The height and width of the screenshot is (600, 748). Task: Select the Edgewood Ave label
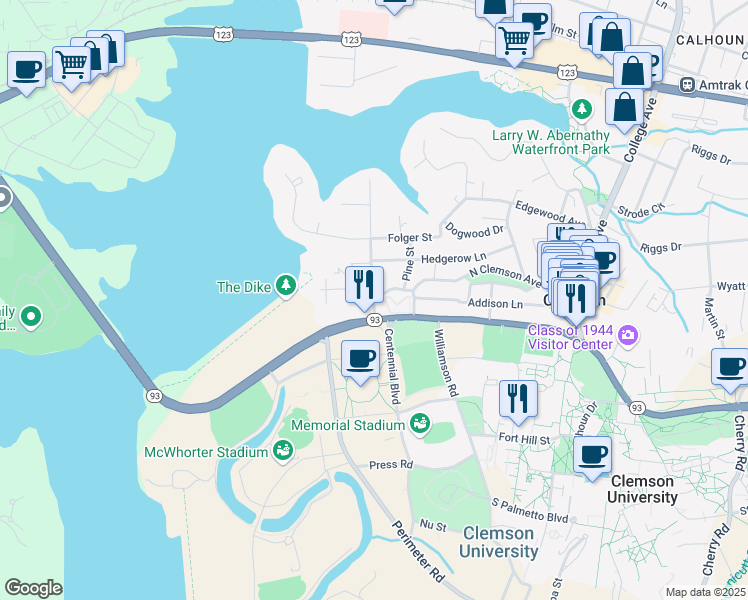(550, 213)
